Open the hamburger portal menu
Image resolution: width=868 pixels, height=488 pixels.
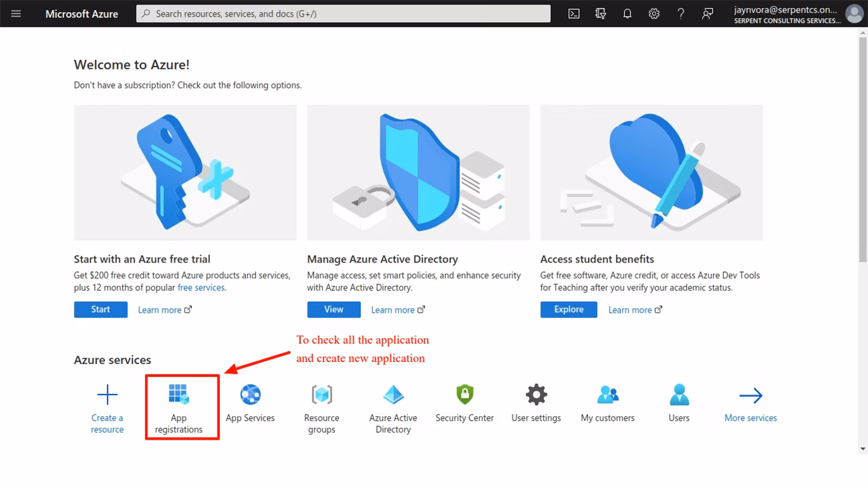[16, 13]
